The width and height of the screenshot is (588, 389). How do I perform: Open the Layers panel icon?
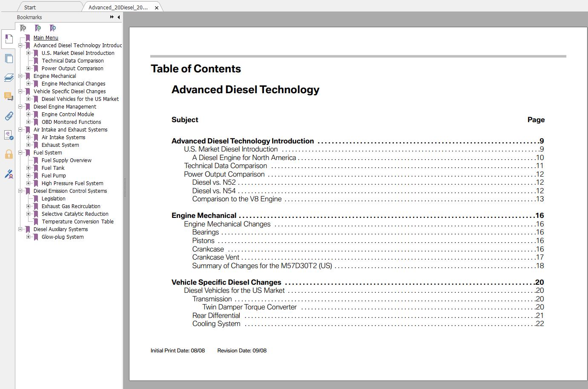pos(9,78)
